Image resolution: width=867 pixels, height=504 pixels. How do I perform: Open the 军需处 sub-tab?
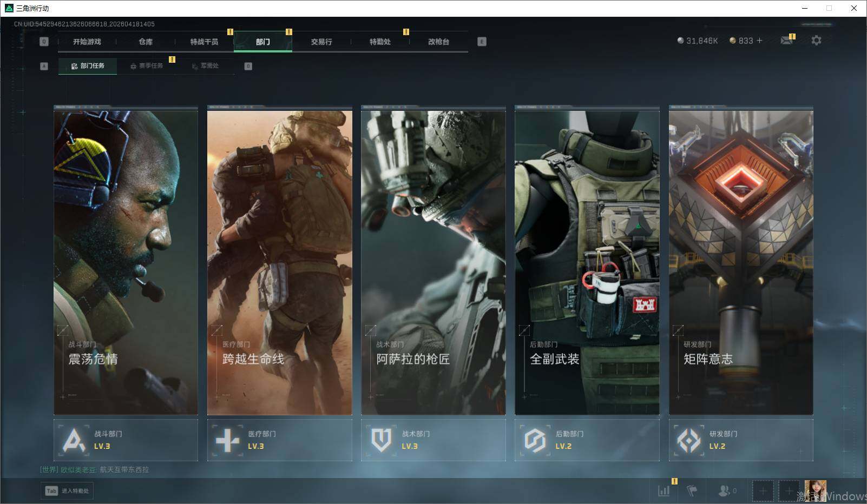coord(205,66)
